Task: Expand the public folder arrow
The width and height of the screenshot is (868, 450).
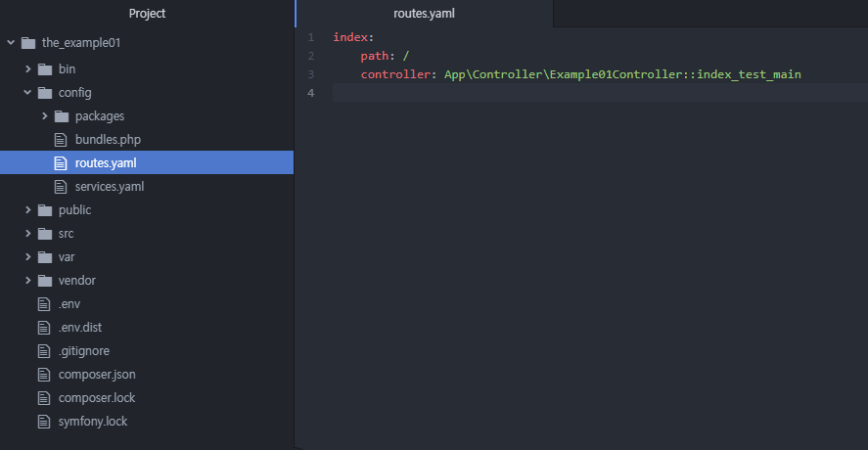Action: [27, 210]
